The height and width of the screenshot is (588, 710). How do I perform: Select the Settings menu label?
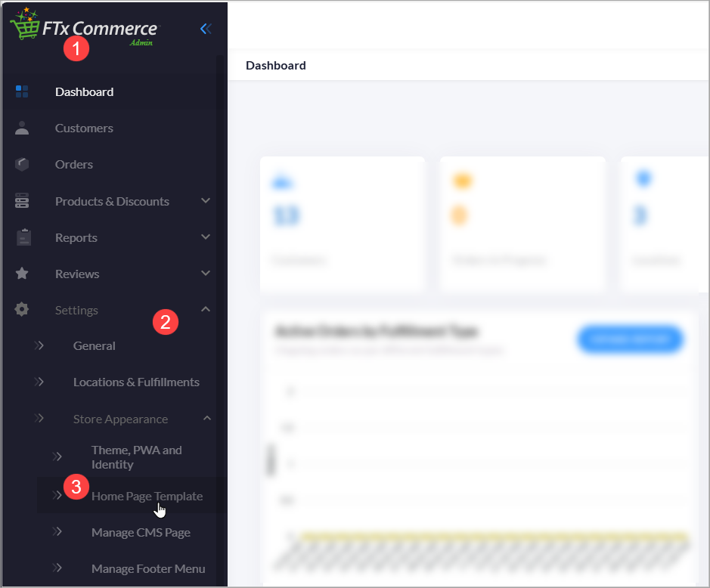pos(76,311)
